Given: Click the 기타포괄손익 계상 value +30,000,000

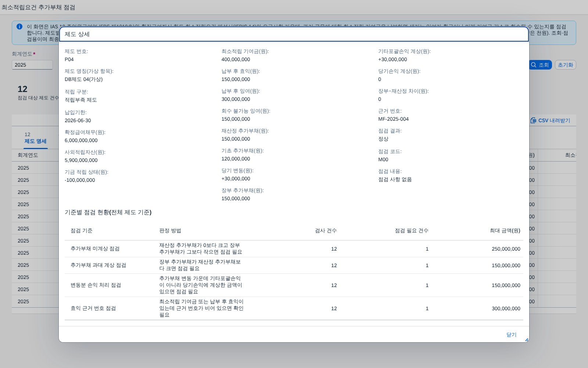Looking at the screenshot, I should coord(392,59).
